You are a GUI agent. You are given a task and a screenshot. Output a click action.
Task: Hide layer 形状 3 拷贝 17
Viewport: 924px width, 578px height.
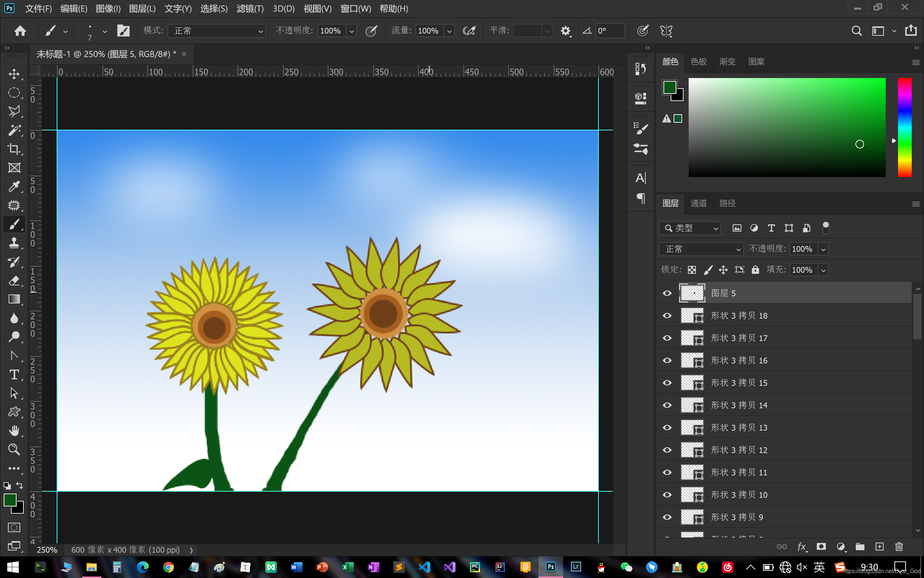click(x=667, y=338)
